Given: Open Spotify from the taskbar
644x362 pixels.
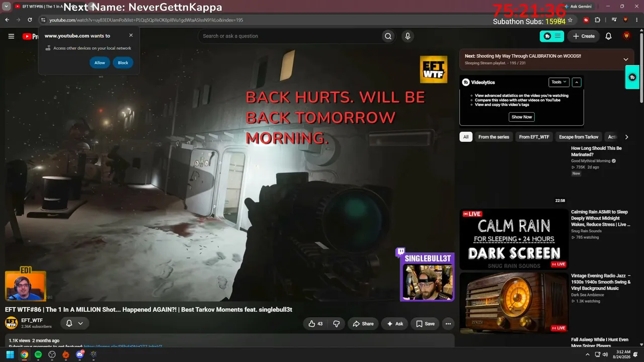Looking at the screenshot, I should (38, 354).
